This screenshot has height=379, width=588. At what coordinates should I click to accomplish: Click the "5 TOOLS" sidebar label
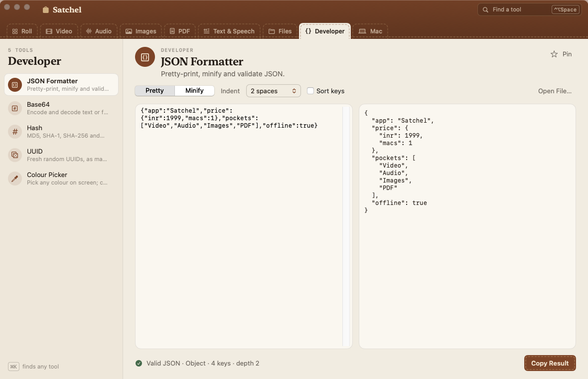coord(20,50)
